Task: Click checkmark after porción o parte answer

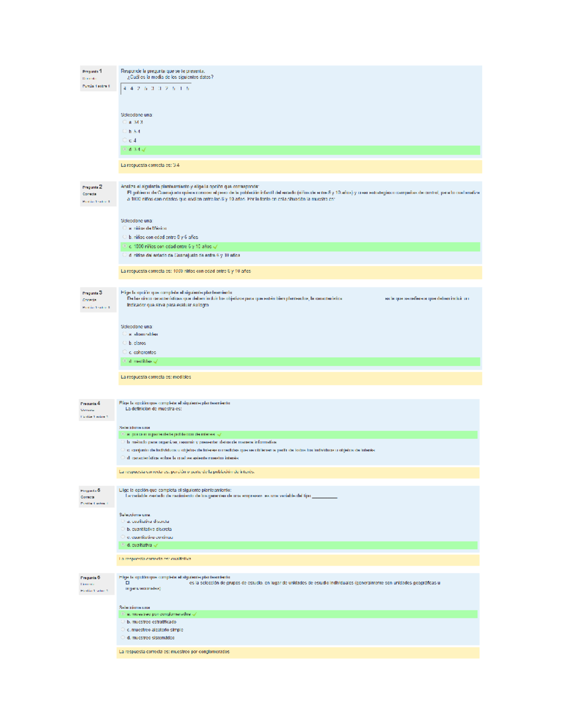Action: pos(220,435)
